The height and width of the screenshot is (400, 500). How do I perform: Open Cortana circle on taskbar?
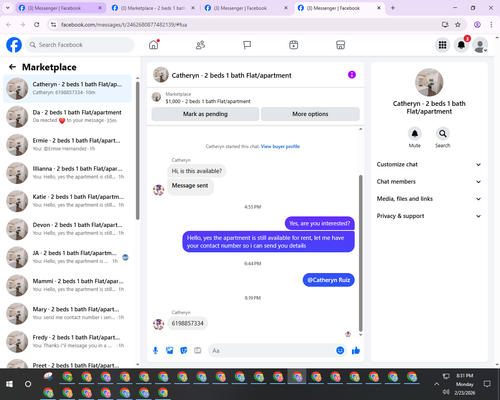coord(28,384)
